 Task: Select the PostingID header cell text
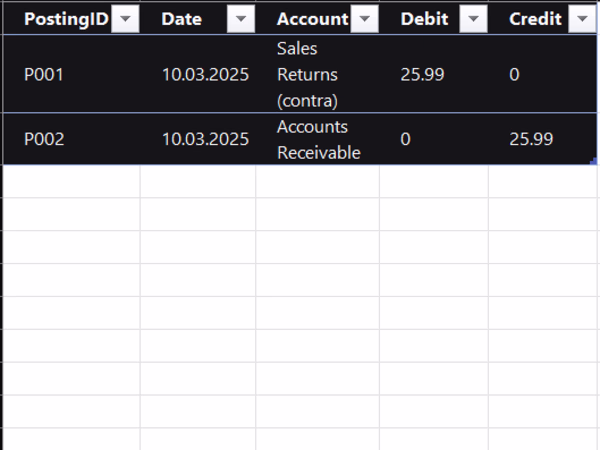[66, 19]
